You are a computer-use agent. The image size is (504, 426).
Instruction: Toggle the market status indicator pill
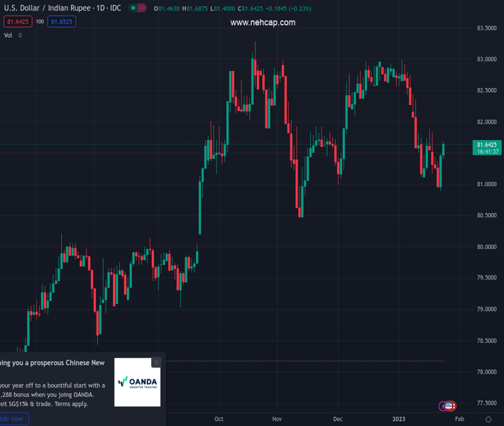[138, 9]
